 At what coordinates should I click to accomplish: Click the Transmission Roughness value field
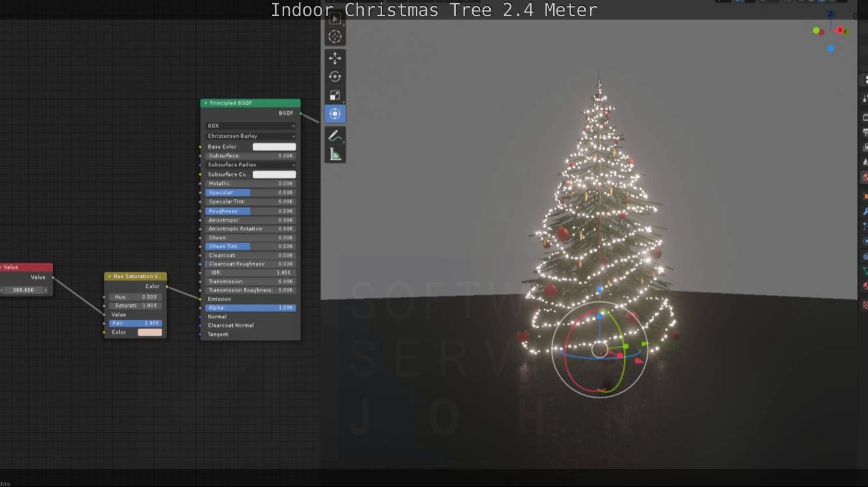(251, 290)
